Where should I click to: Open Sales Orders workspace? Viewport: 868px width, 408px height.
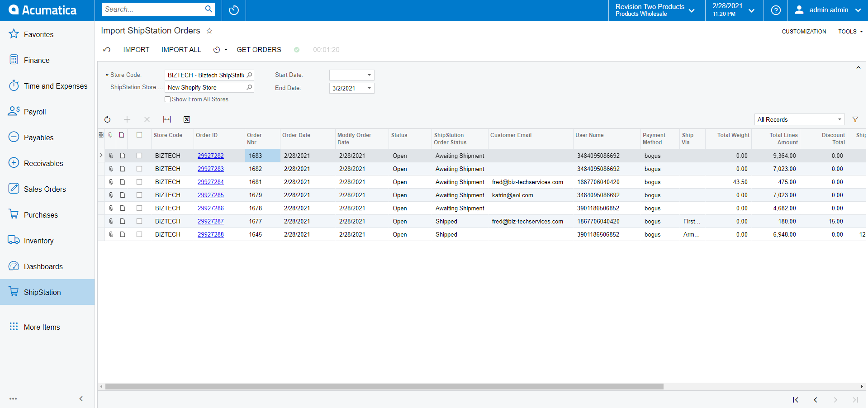click(x=47, y=189)
